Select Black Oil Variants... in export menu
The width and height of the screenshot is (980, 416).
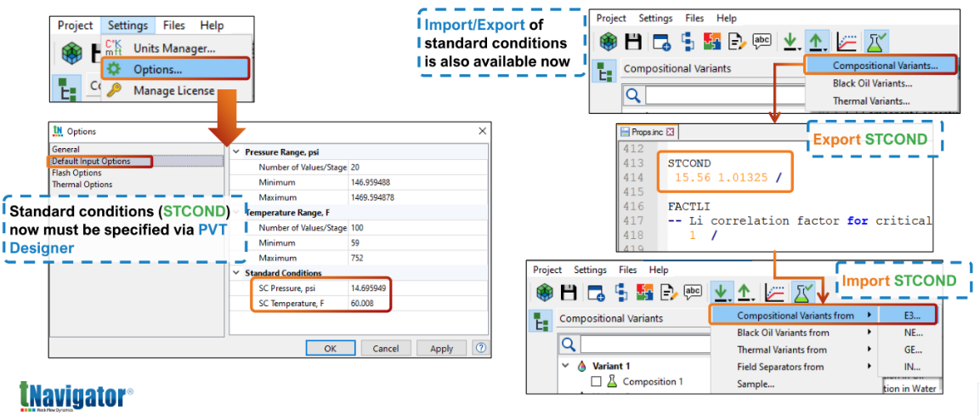pyautogui.click(x=873, y=83)
